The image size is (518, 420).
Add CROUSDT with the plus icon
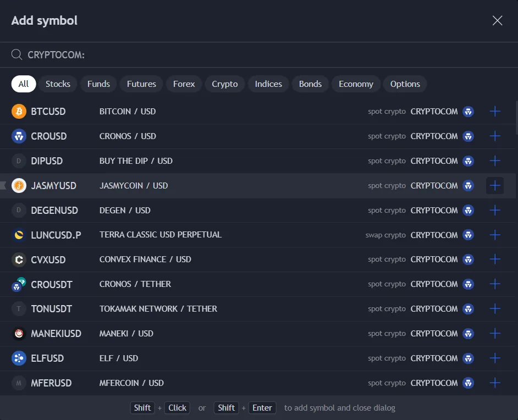tap(494, 284)
